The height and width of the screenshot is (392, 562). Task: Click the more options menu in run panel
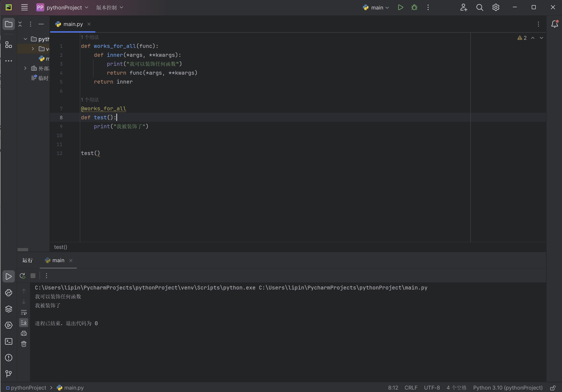pyautogui.click(x=46, y=276)
